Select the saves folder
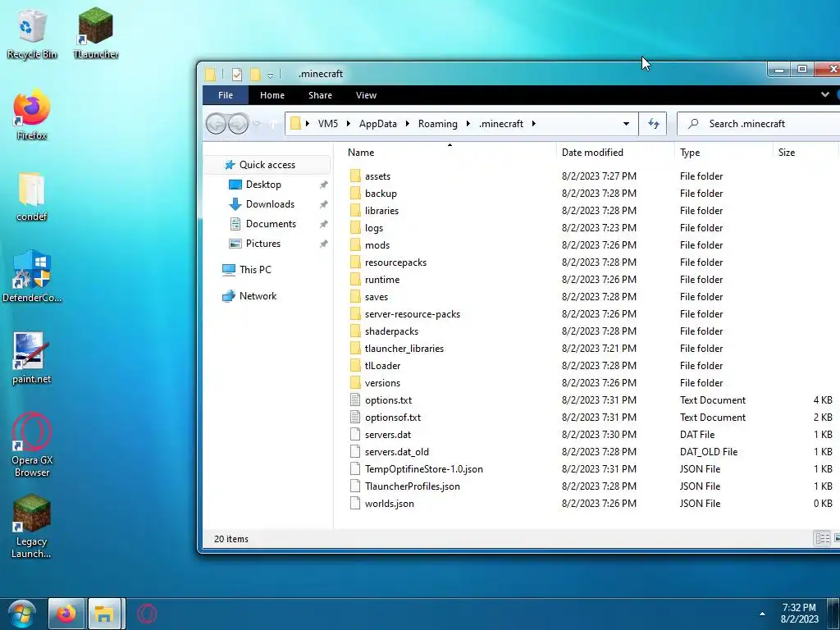Image resolution: width=840 pixels, height=630 pixels. [376, 297]
